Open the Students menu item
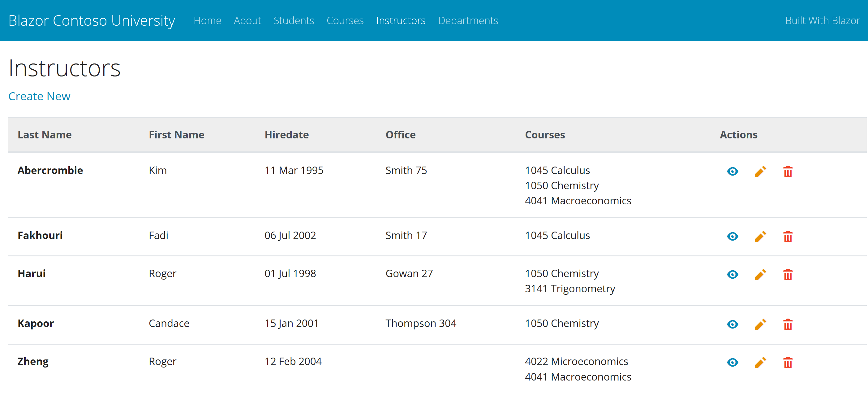This screenshot has width=868, height=396. [294, 20]
